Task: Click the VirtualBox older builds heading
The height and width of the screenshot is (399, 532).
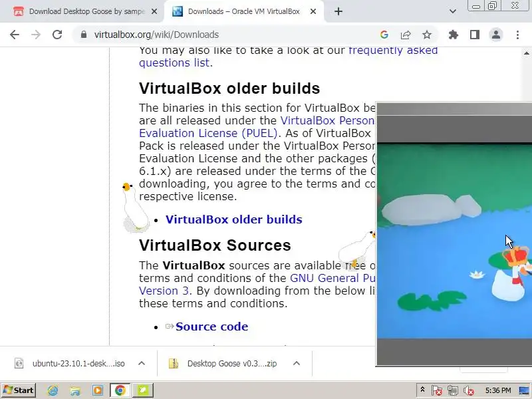Action: (229, 88)
